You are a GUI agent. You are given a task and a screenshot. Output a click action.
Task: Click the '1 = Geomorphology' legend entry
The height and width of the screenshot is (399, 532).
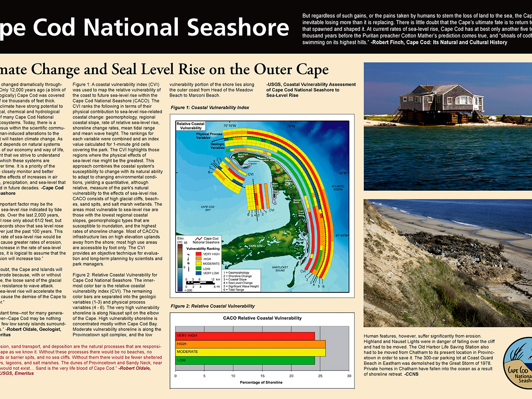coord(236,273)
